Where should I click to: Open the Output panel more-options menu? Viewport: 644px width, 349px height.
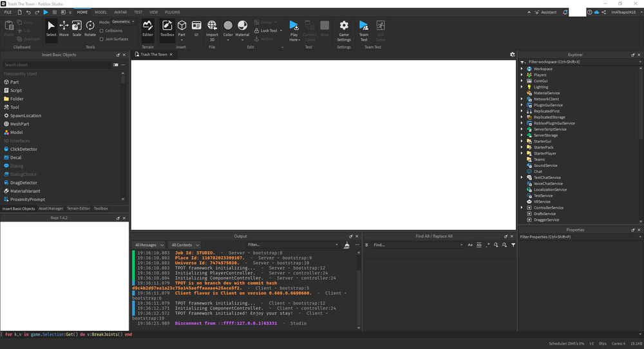click(357, 245)
